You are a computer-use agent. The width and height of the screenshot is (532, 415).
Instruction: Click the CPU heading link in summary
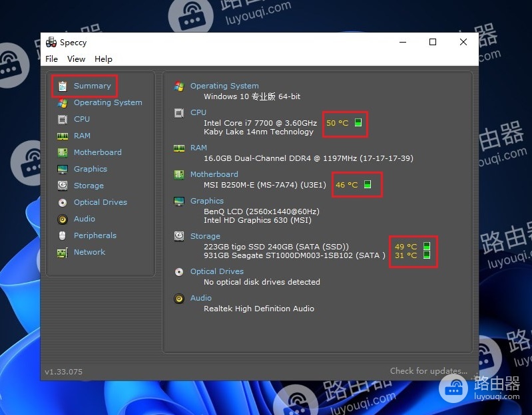pos(198,112)
